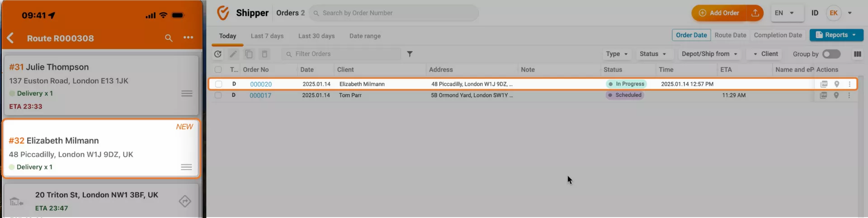Check the box for order 000020
Viewport: 868px width, 218px height.
coord(218,84)
